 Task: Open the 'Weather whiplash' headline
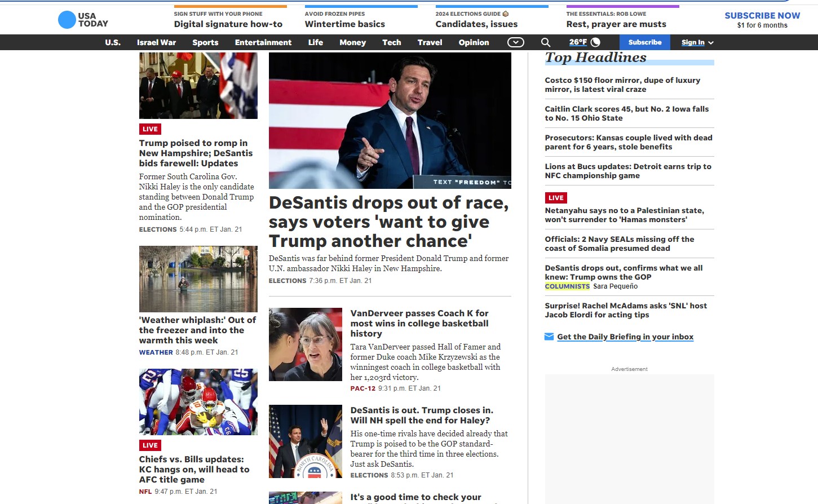pos(197,330)
